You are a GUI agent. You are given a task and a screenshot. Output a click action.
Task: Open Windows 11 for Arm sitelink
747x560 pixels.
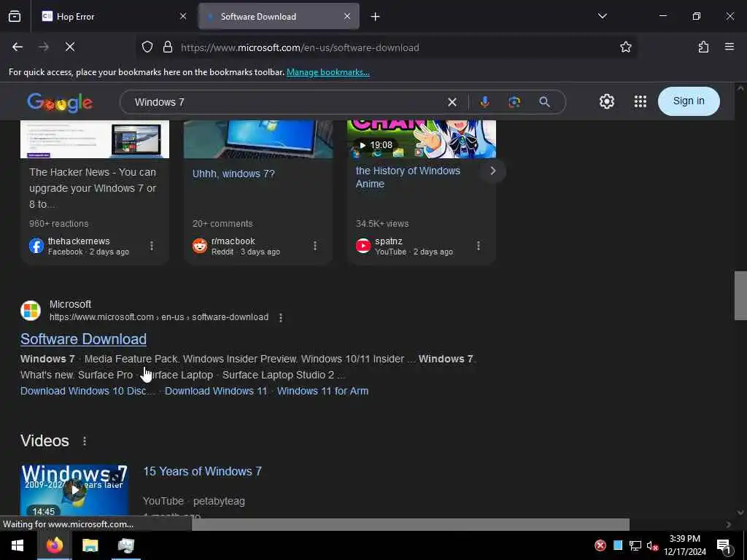tap(322, 391)
